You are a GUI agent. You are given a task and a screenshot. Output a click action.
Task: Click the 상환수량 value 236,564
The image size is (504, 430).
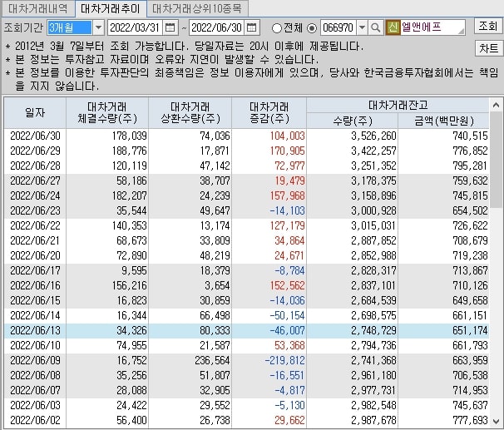tap(212, 360)
